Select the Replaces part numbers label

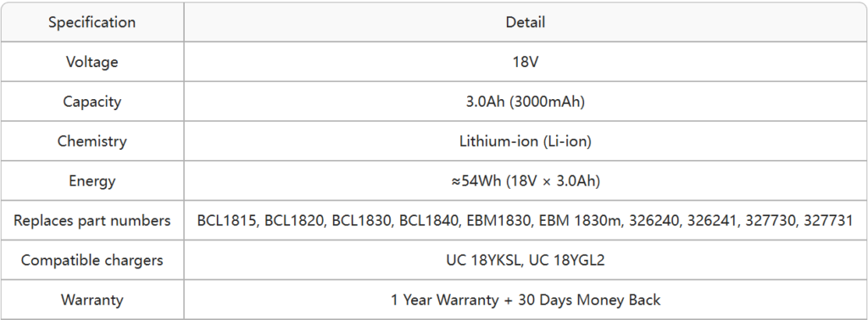(92, 220)
